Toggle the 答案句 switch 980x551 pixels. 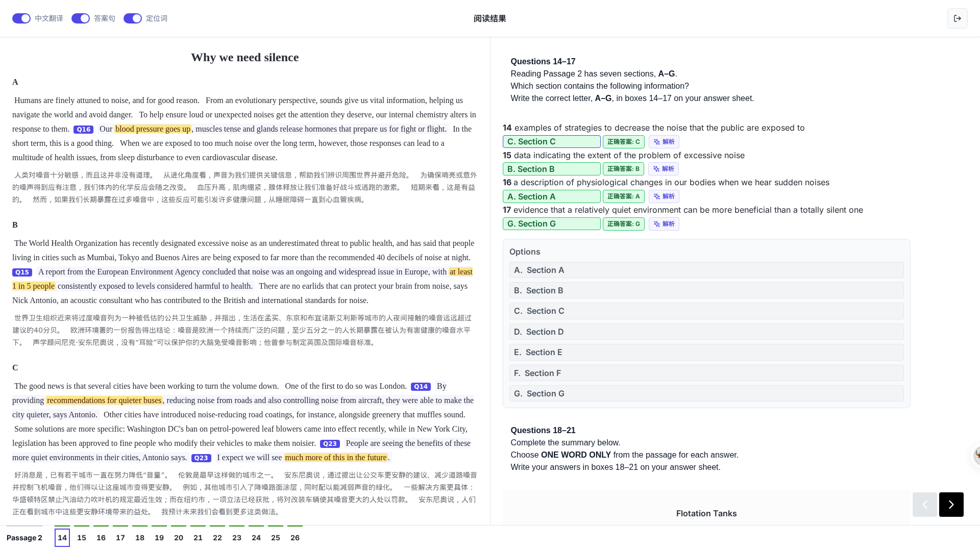coord(81,18)
